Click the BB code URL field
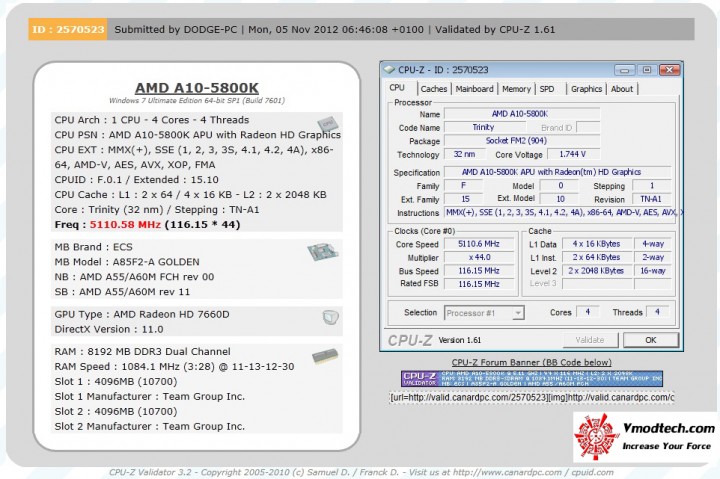The width and height of the screenshot is (720, 479). pyautogui.click(x=532, y=397)
